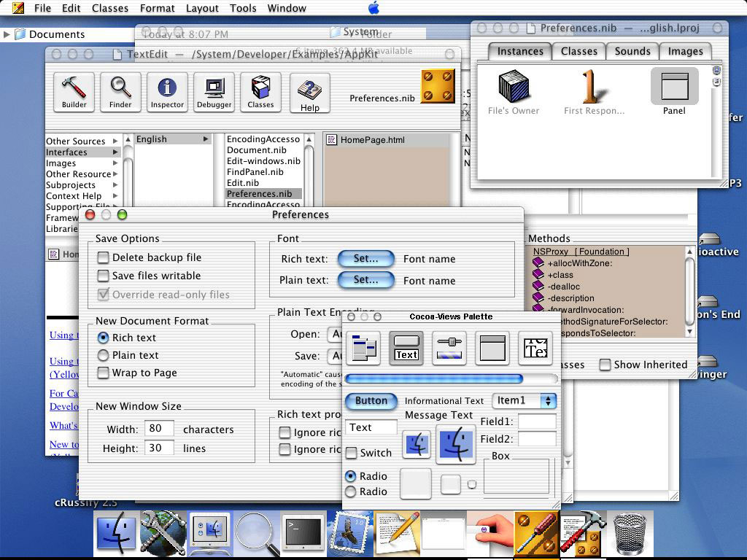Switch to the Images tab in nib window
Viewport: 747px width, 560px height.
(685, 52)
